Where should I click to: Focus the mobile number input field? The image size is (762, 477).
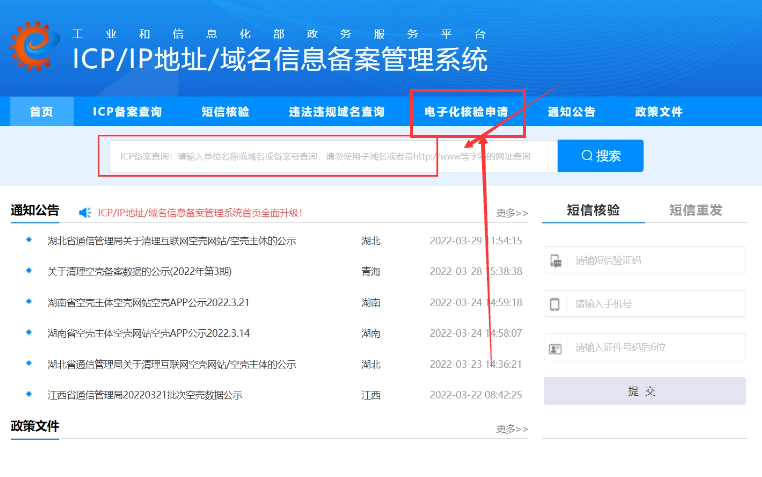645,304
